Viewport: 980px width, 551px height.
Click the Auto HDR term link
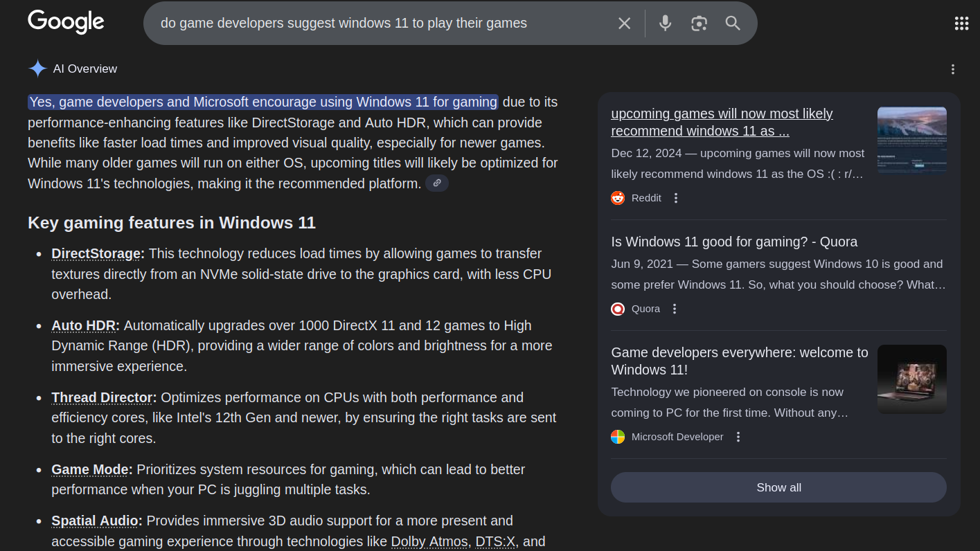click(x=84, y=325)
